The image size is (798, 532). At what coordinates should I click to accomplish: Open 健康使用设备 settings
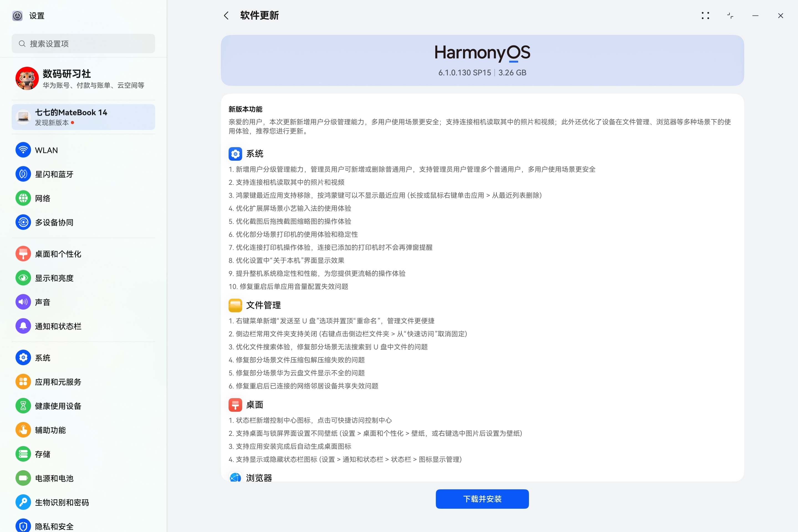[83, 406]
